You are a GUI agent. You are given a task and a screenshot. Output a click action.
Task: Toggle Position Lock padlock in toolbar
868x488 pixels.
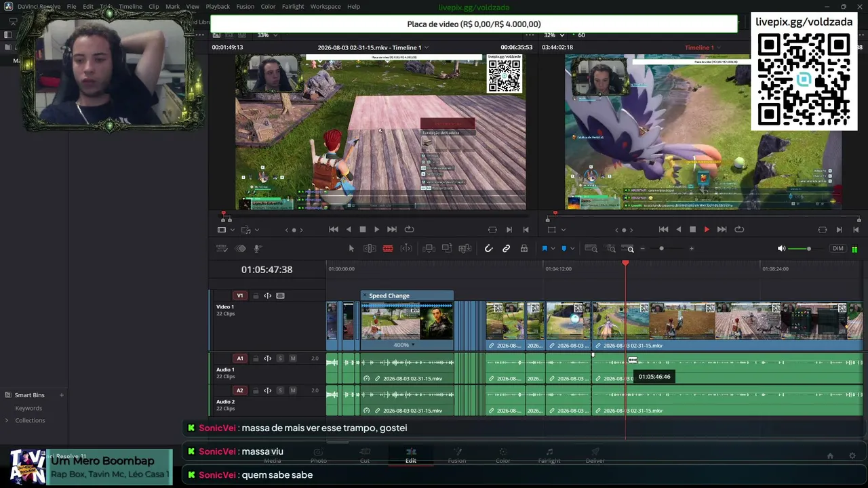coord(524,249)
